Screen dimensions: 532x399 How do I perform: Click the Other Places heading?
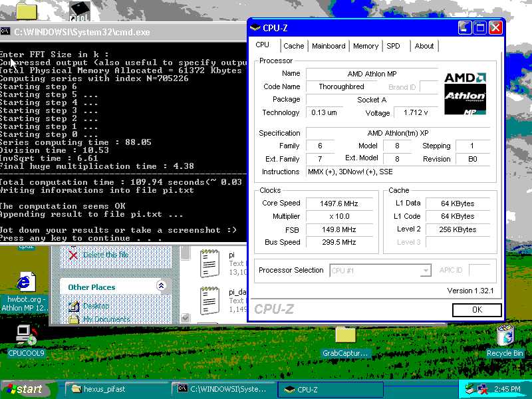92,287
